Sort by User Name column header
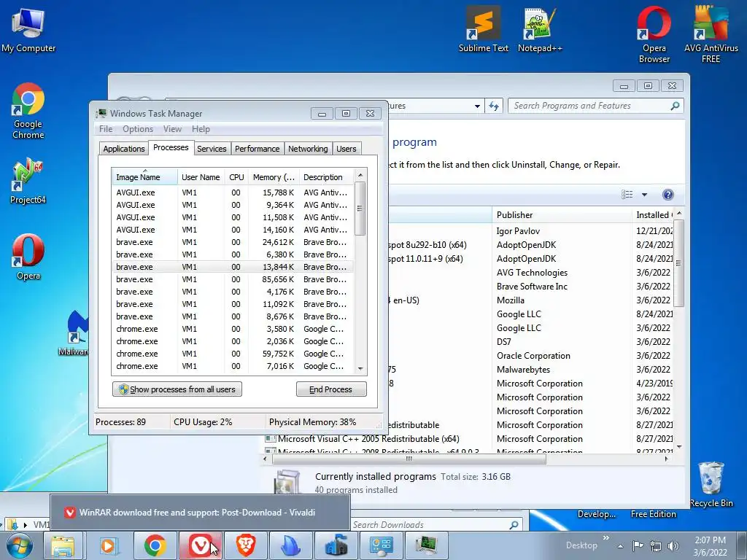Image resolution: width=747 pixels, height=560 pixels. click(x=201, y=176)
